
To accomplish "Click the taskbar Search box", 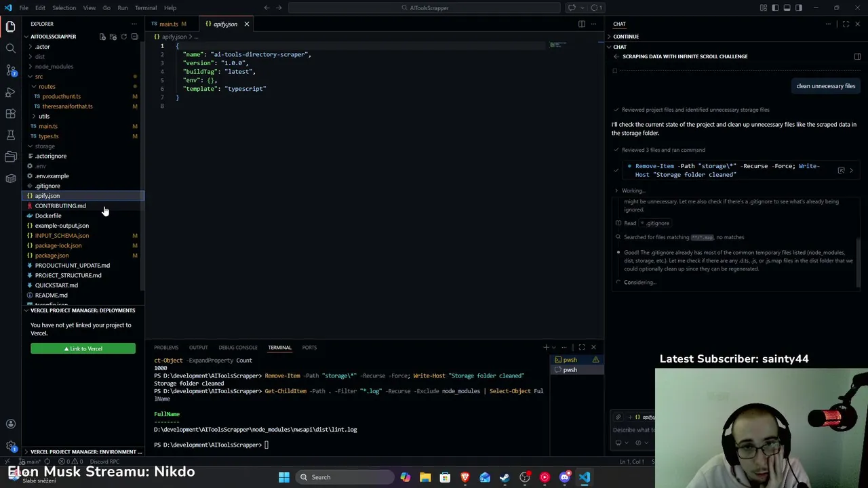I will pos(344,477).
